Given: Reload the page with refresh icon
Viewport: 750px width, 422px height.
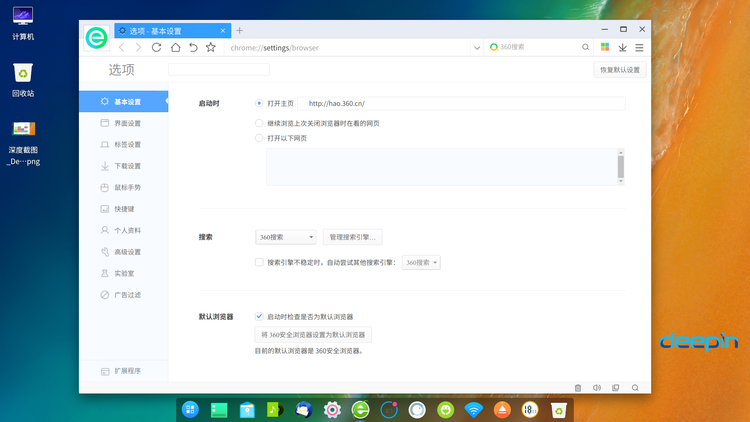Looking at the screenshot, I should (156, 47).
